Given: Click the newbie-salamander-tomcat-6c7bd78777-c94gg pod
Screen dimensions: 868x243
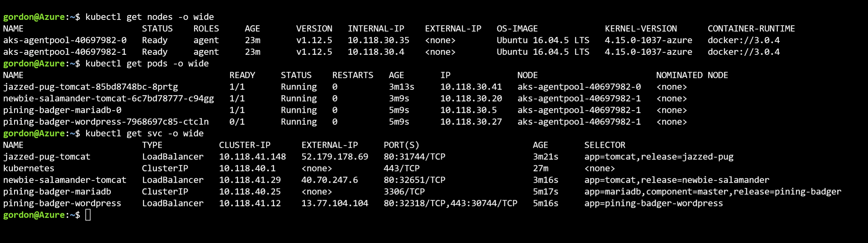Looking at the screenshot, I should pos(108,98).
